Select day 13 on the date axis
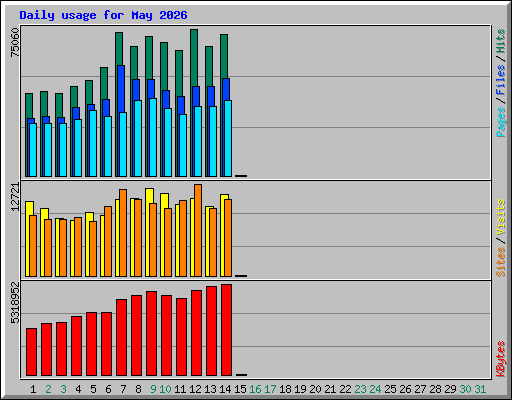Viewport: 512px width, 400px height. [210, 389]
